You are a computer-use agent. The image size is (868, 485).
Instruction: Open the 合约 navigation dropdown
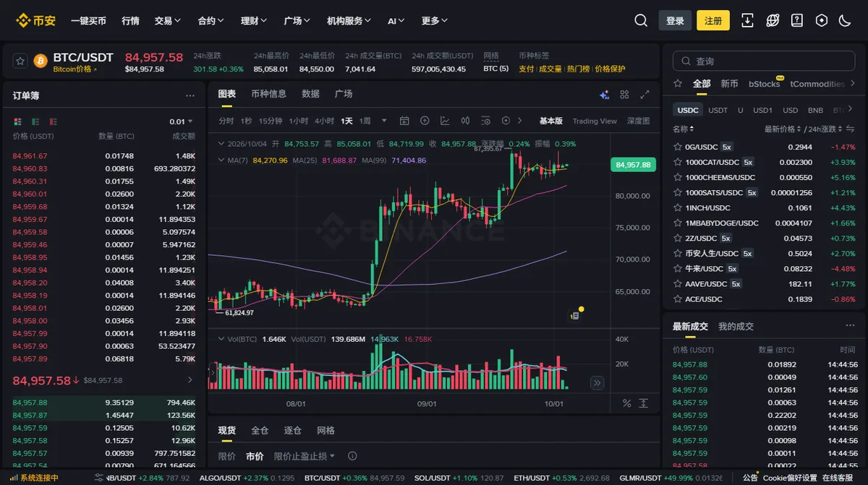(x=210, y=21)
